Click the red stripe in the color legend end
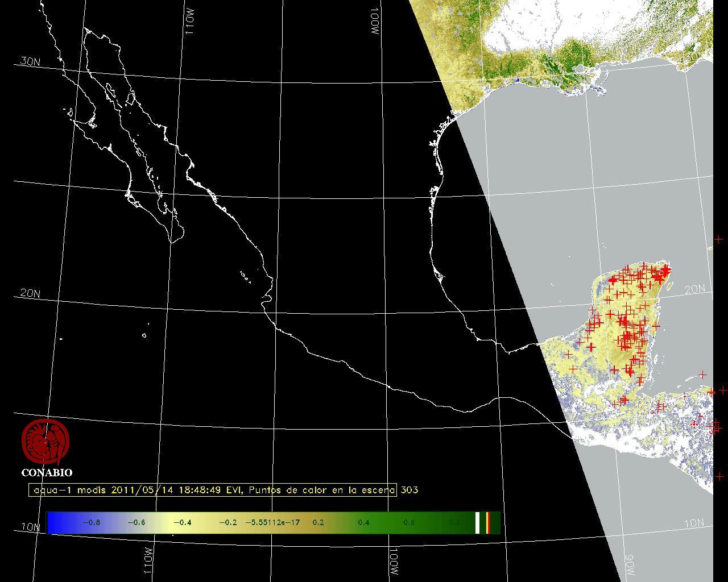728x582 pixels. click(x=487, y=522)
